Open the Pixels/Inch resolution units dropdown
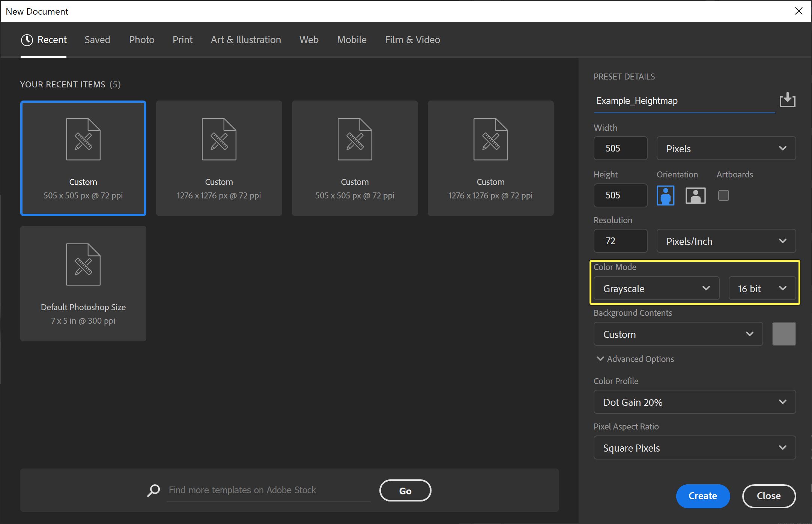 726,241
